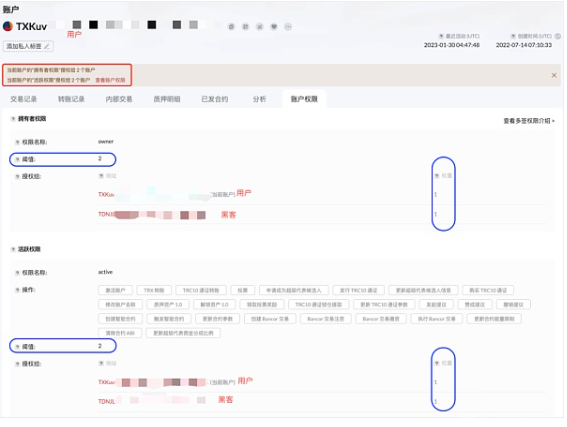The image size is (567, 427).
Task: Show the account QR code icon
Action: coord(246,27)
